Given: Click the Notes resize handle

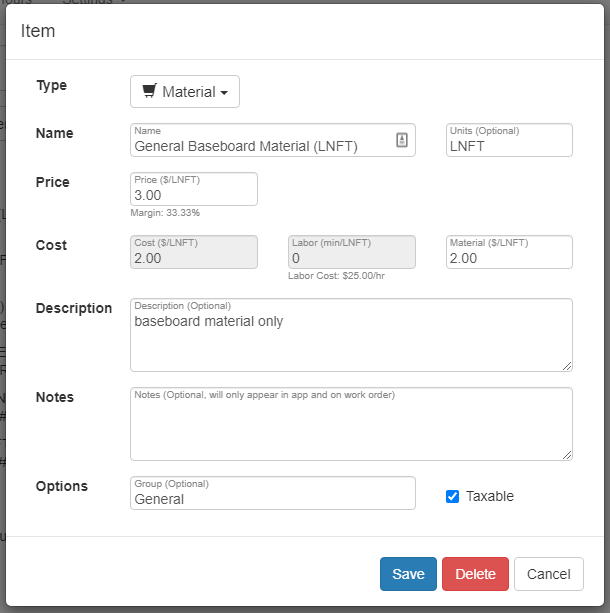Looking at the screenshot, I should [x=567, y=455].
